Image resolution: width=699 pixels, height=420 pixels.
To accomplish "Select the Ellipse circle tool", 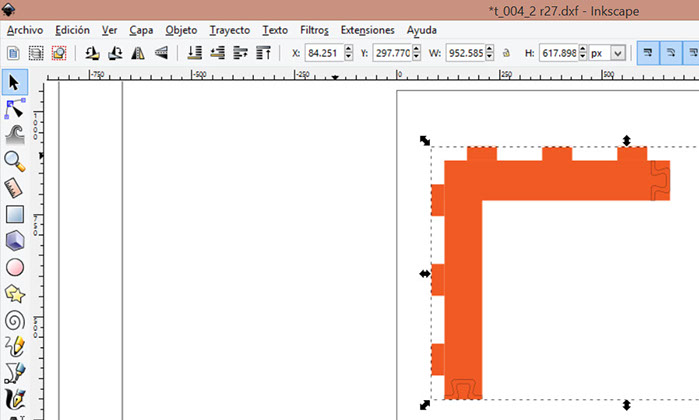I will click(15, 268).
